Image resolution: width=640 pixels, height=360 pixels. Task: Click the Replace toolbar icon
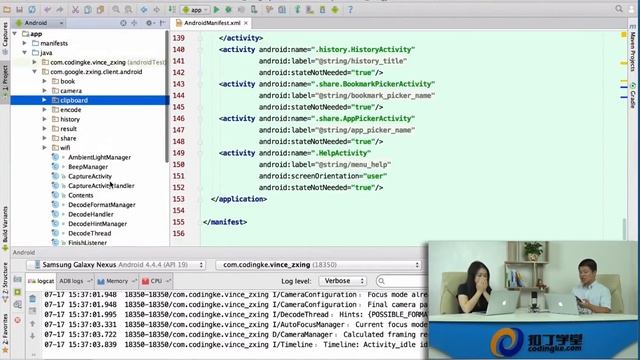point(129,9)
